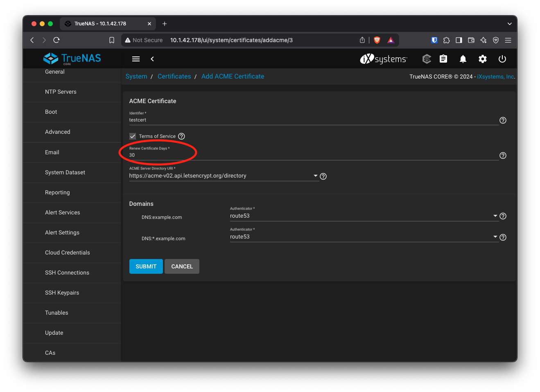Toggle the sidebar hamburger menu
This screenshot has width=540, height=392.
pos(136,59)
